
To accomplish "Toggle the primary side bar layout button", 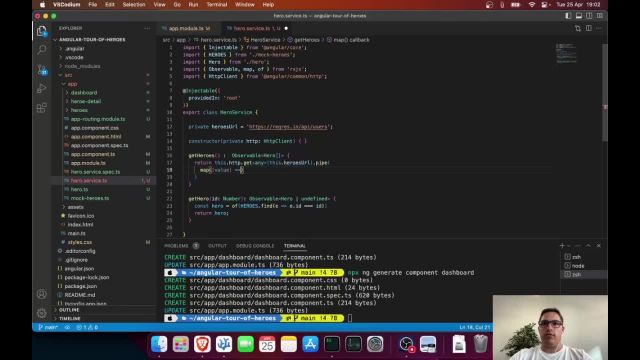I will 568,16.
